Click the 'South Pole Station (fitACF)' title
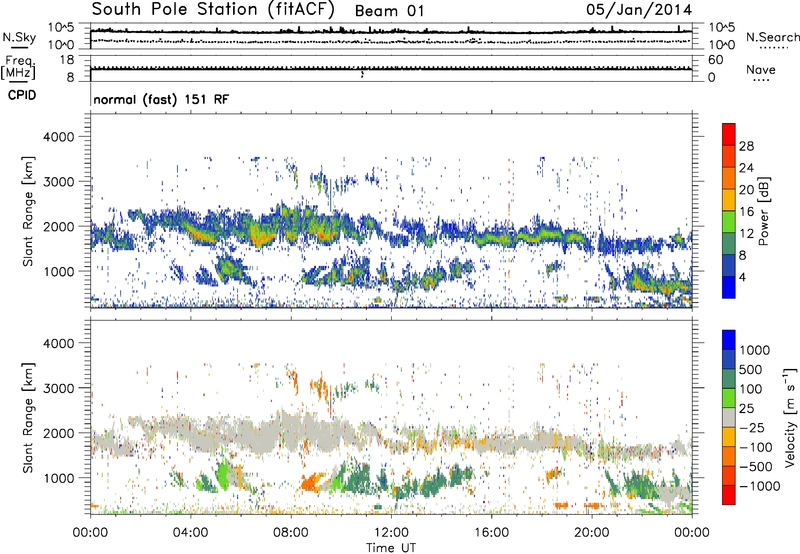Screen dimensions: 800x554 [x=213, y=9]
